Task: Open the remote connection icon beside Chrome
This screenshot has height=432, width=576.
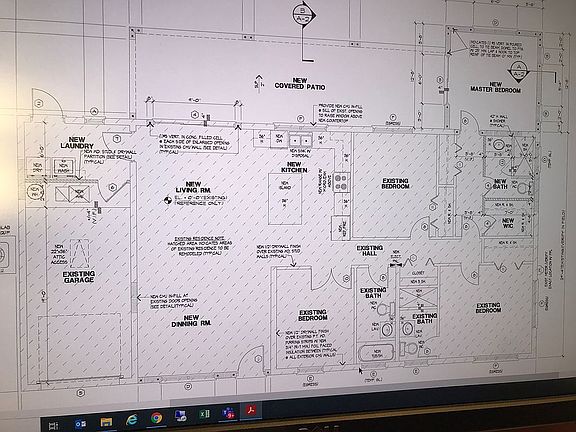Action: click(180, 416)
